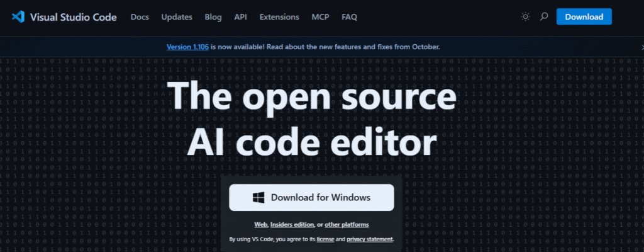
Task: Open the Docs menu item
Action: pos(140,17)
